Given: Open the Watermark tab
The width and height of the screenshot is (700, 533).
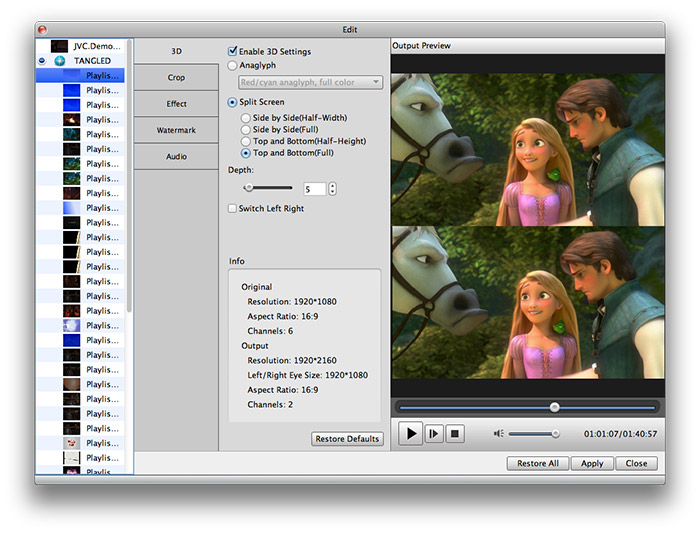Looking at the screenshot, I should pos(176,130).
